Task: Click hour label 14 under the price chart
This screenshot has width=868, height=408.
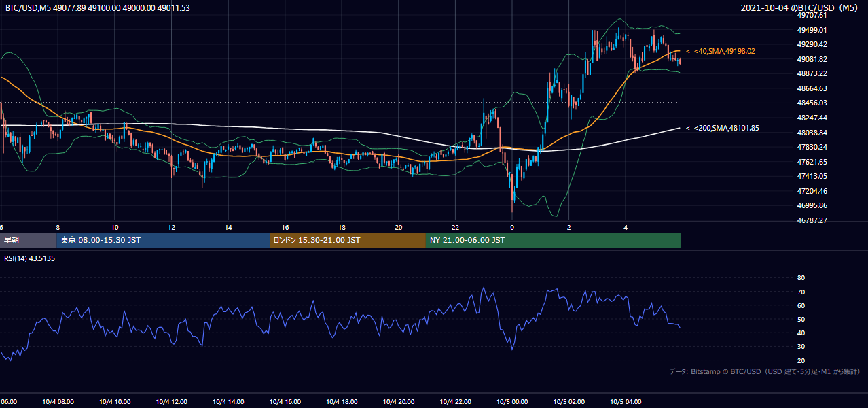Action: coord(229,228)
